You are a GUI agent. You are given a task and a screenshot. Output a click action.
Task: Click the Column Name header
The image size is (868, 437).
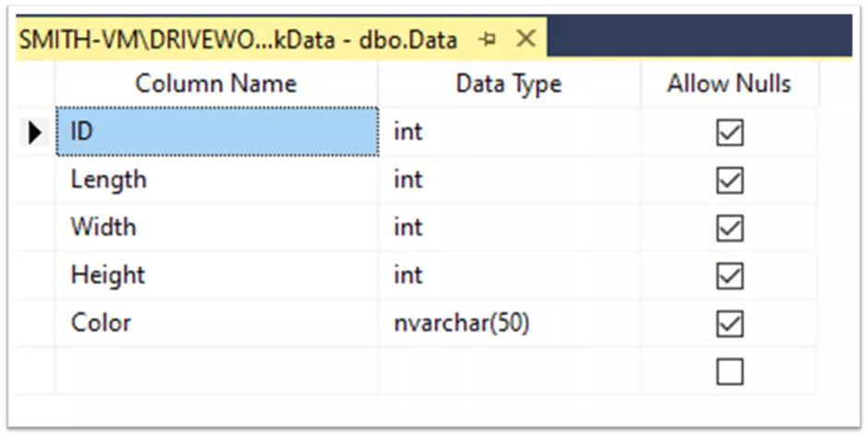tap(216, 84)
